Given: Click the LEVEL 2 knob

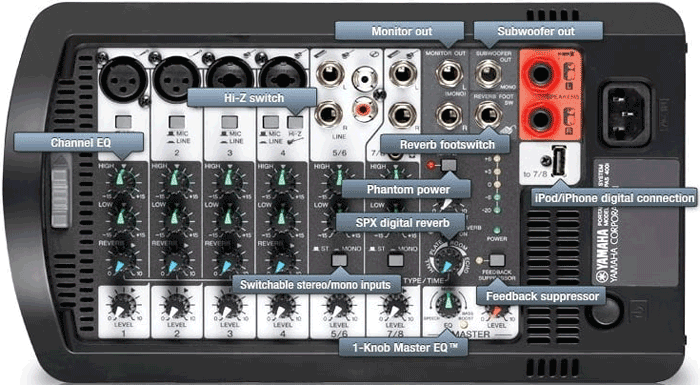Looking at the screenshot, I should 176,306.
